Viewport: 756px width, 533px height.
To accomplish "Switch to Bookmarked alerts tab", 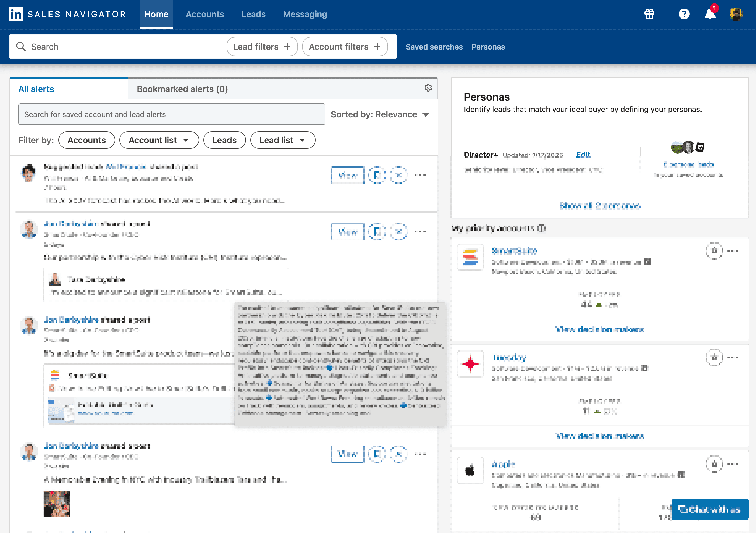I will pos(182,89).
